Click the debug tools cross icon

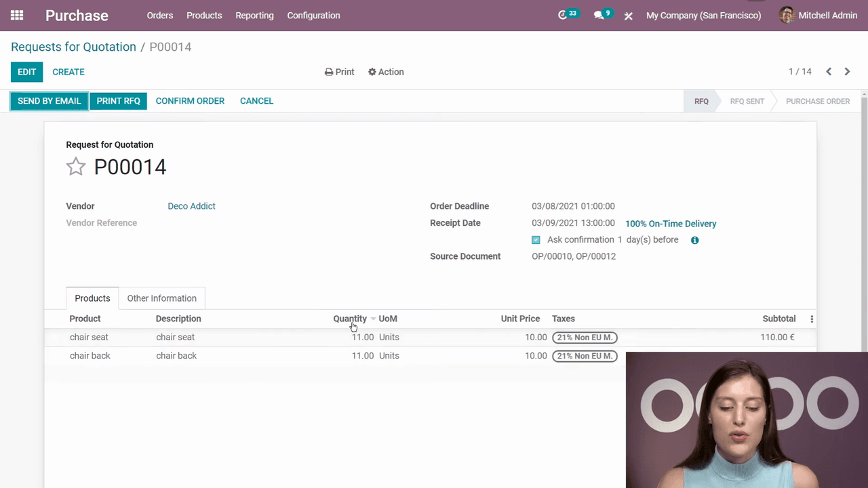coord(629,16)
